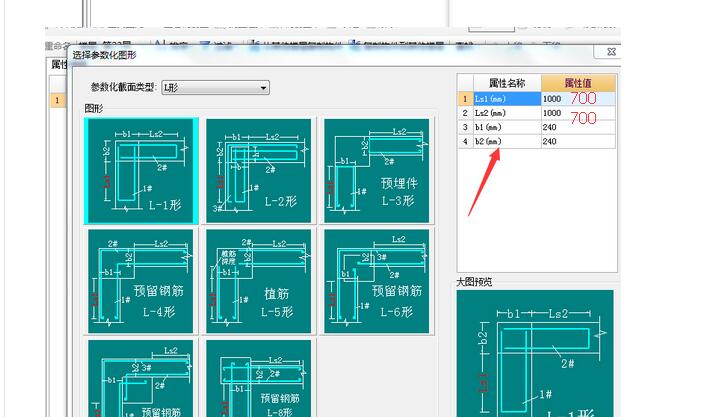Select the Ls1 (mm) property name cell
The image size is (728, 417).
pyautogui.click(x=507, y=99)
